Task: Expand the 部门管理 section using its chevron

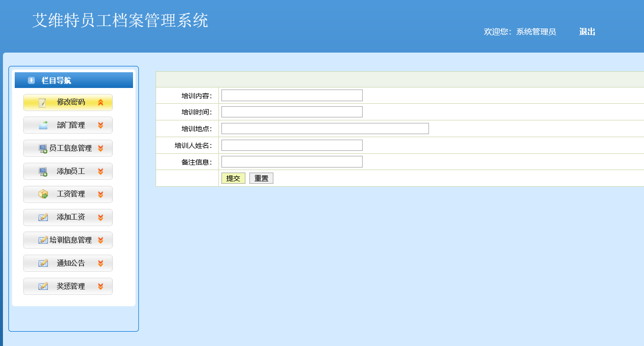Action: 101,125
